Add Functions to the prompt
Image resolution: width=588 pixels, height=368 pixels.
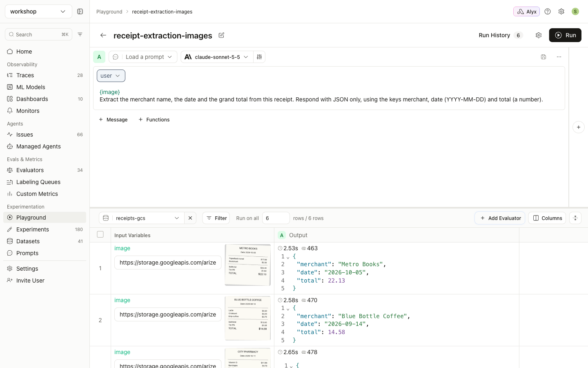154,119
